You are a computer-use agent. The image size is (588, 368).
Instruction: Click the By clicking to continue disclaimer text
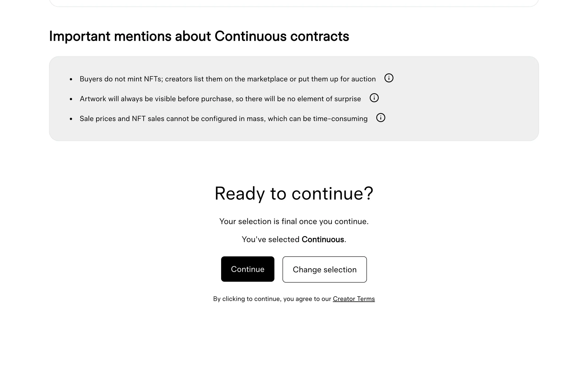(272, 299)
